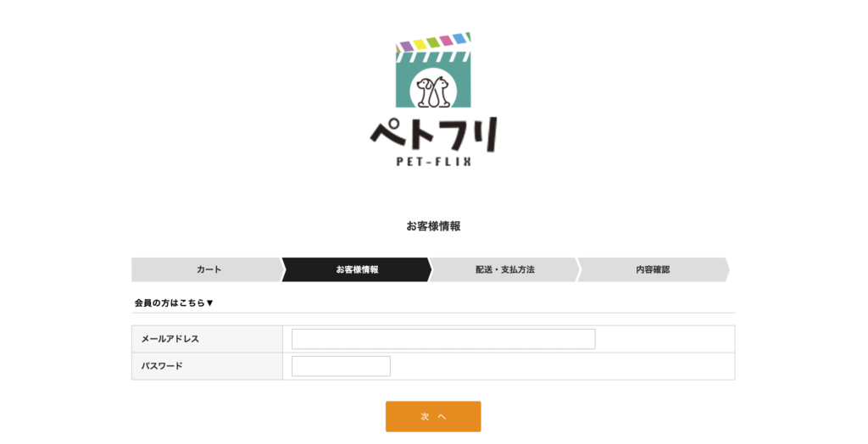The height and width of the screenshot is (444, 868).
Task: Click the メールアドレス label cell
Action: click(x=207, y=339)
